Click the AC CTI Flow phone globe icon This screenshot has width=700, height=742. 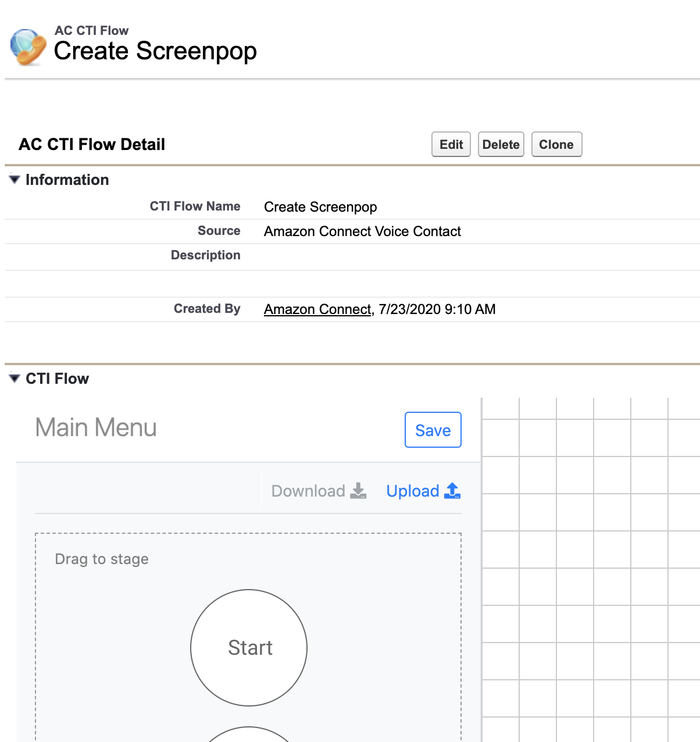point(28,47)
